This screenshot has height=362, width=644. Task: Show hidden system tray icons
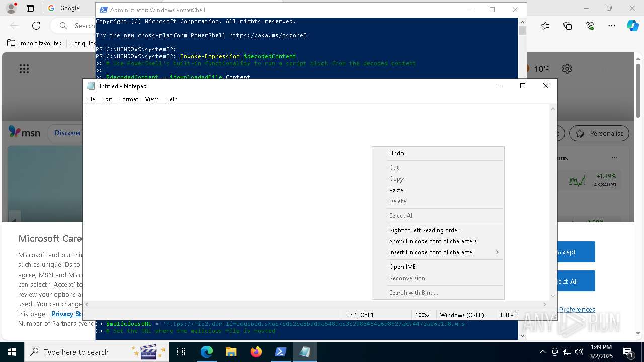[542, 352]
